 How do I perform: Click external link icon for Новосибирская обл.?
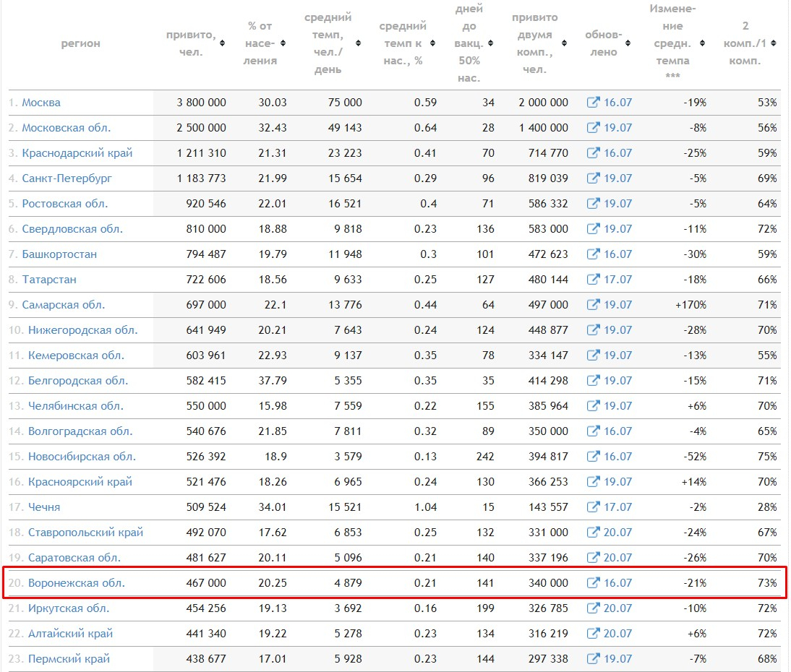593,457
